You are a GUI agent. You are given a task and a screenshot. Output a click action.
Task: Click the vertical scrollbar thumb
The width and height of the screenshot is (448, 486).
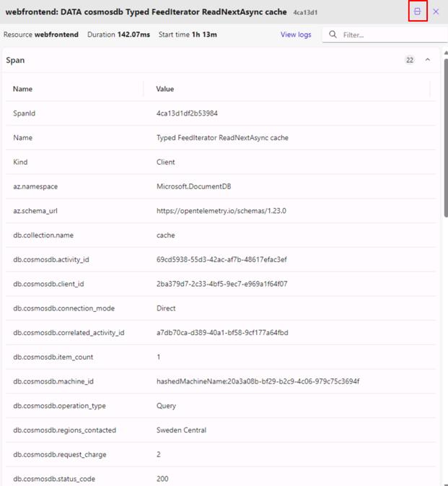(446, 138)
